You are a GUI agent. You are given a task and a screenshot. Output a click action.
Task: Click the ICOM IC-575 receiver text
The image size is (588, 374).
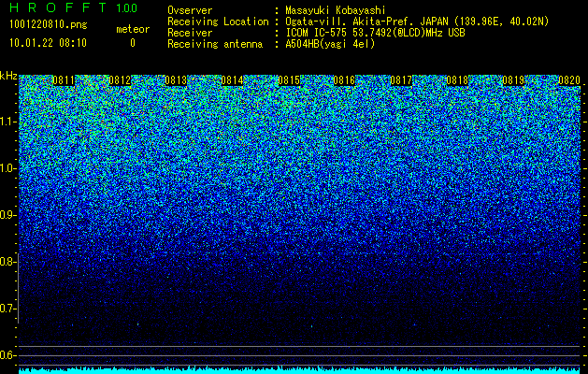tap(376, 33)
